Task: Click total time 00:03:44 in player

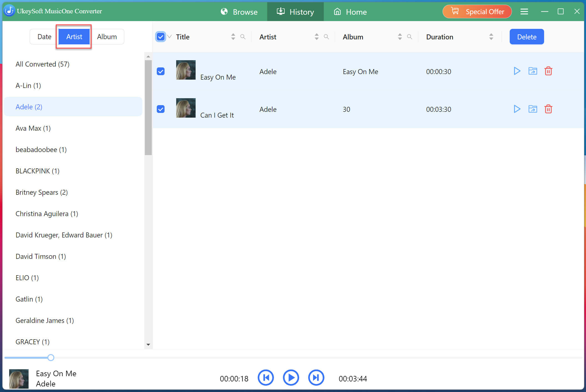Action: (x=353, y=379)
